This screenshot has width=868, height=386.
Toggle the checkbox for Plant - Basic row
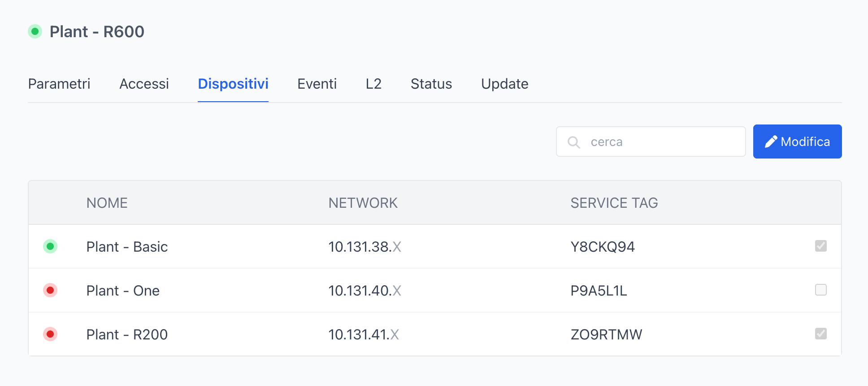pos(820,246)
